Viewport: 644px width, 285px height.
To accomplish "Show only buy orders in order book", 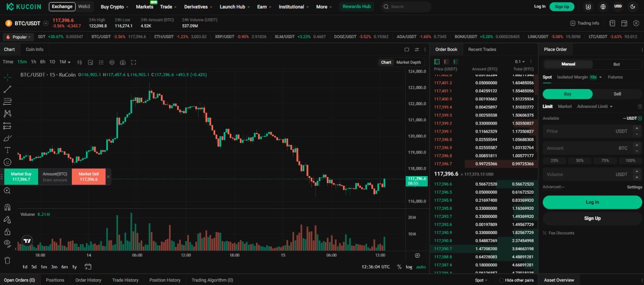I will coord(456,62).
